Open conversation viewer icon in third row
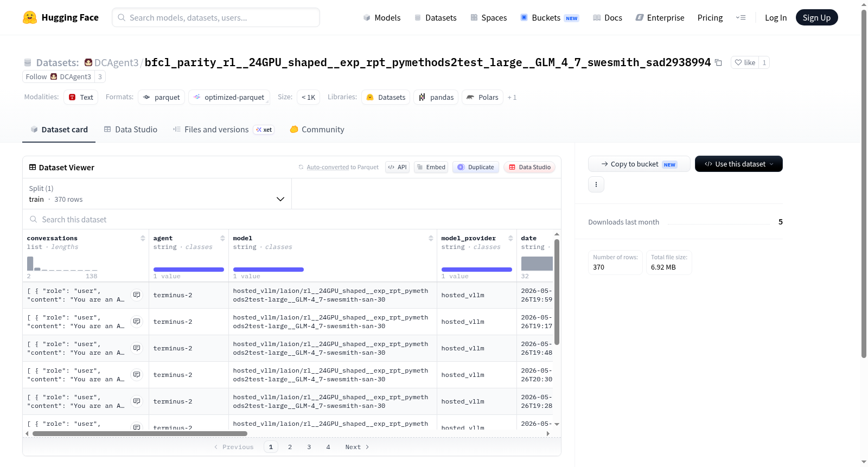Screen dimensions: 868x467 click(x=137, y=348)
